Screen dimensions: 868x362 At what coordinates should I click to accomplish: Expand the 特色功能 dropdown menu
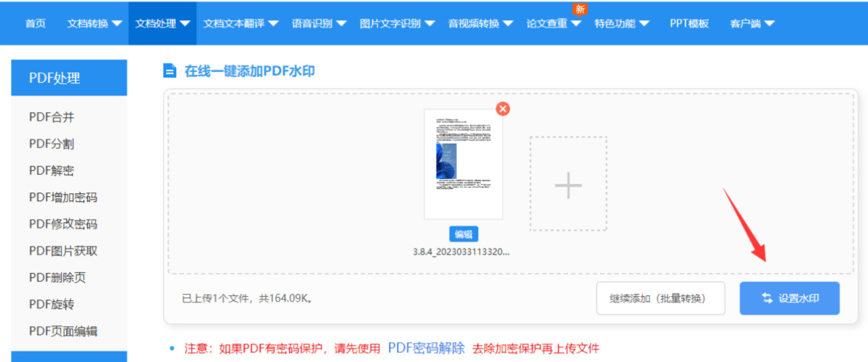point(621,23)
